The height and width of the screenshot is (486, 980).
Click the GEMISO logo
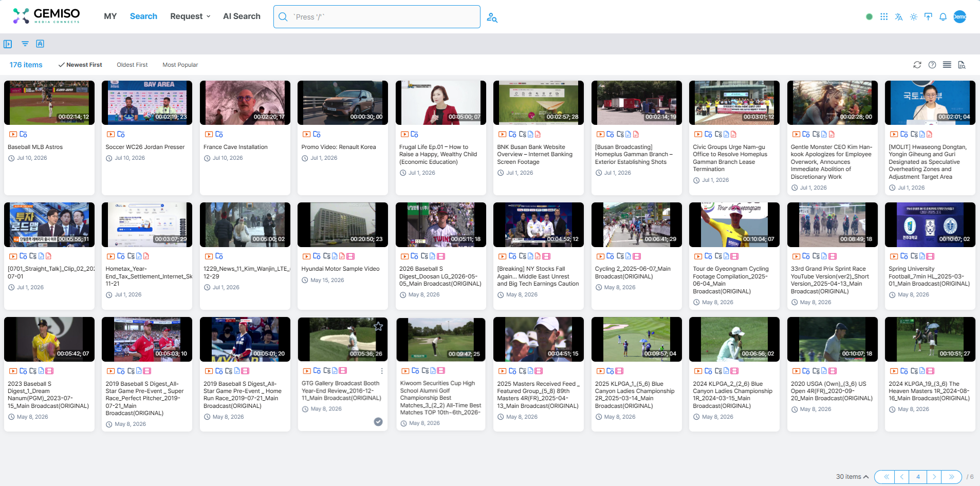46,16
